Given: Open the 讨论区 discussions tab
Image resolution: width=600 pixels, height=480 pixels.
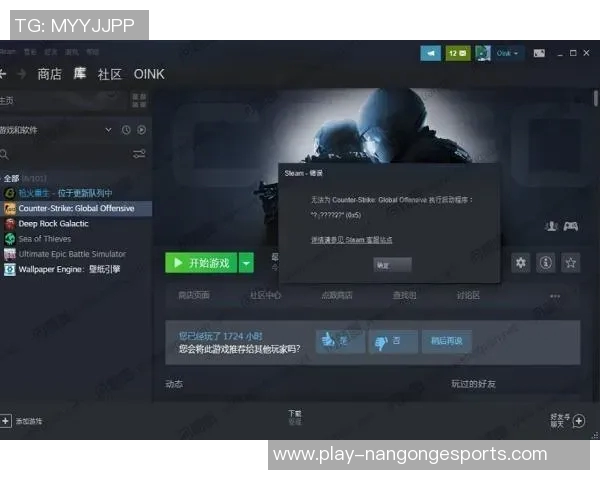Looking at the screenshot, I should click(468, 295).
